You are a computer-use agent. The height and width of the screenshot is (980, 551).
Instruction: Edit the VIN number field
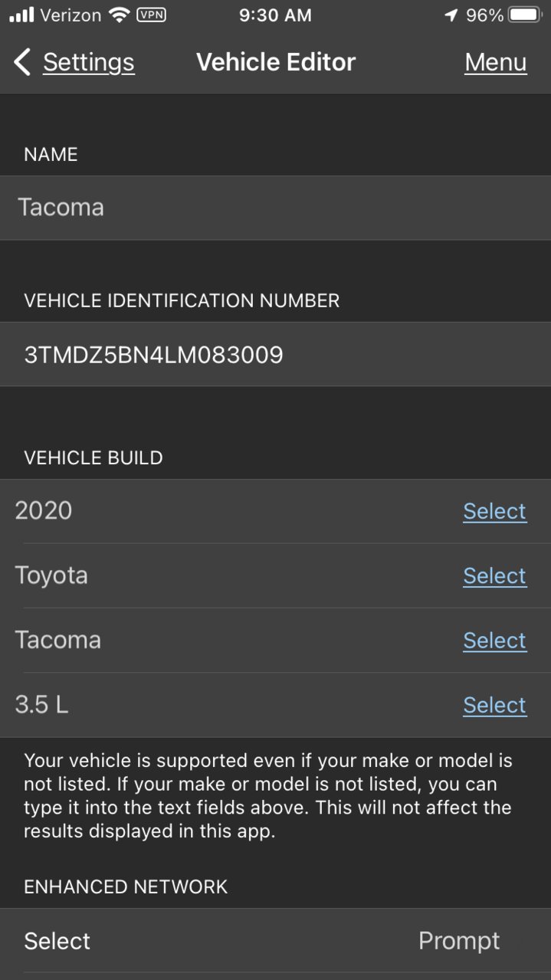tap(275, 355)
